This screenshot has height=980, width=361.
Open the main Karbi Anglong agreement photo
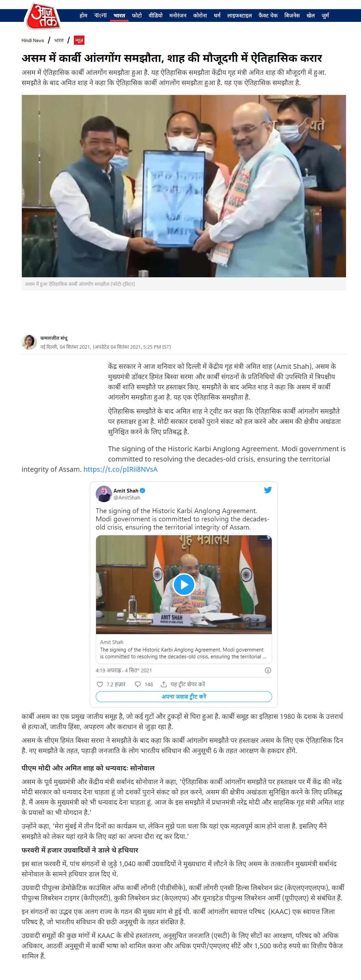coord(184,186)
